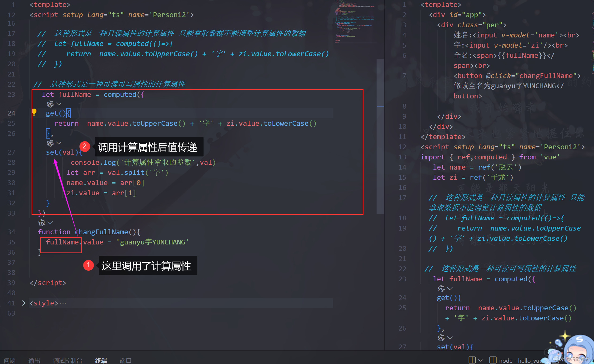
Task: Click '赵云' string in right editor line 14
Action: [x=506, y=167]
